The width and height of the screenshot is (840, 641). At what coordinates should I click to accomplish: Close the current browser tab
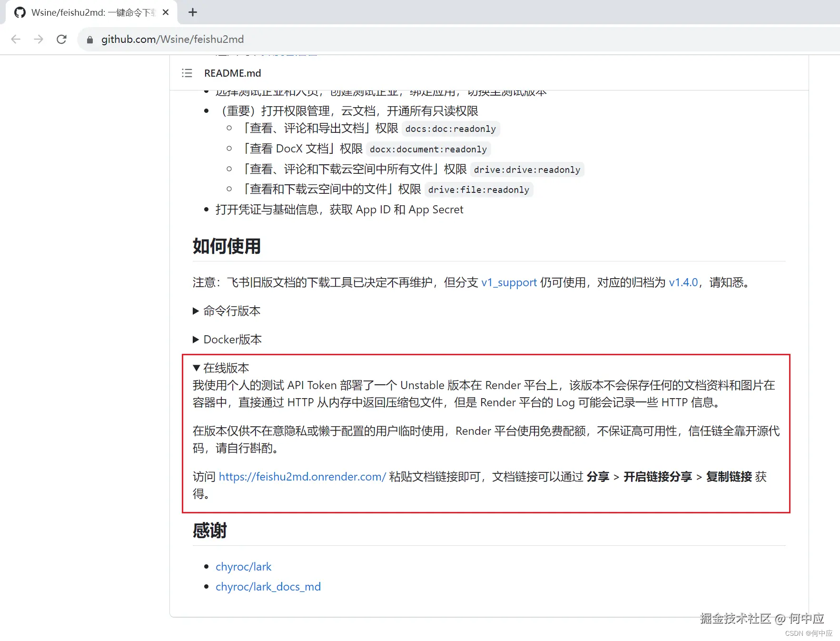click(x=165, y=12)
